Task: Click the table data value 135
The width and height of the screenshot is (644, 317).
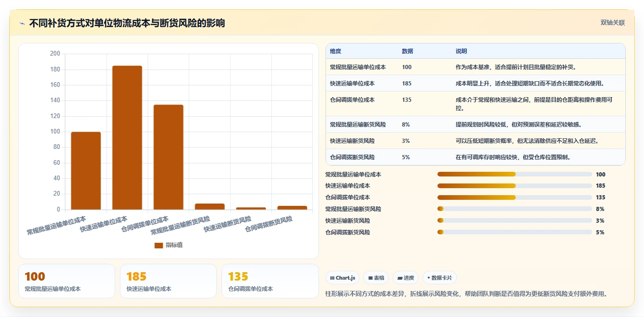Action: (x=407, y=100)
